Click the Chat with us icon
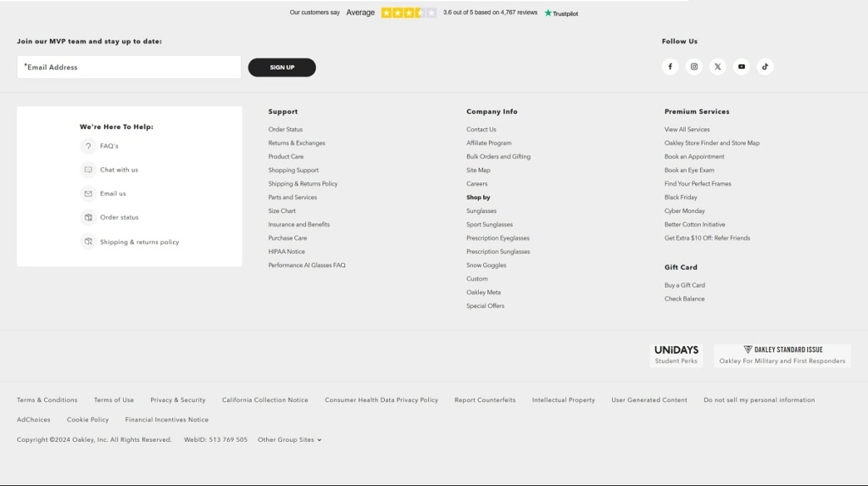This screenshot has width=868, height=486. tap(88, 170)
